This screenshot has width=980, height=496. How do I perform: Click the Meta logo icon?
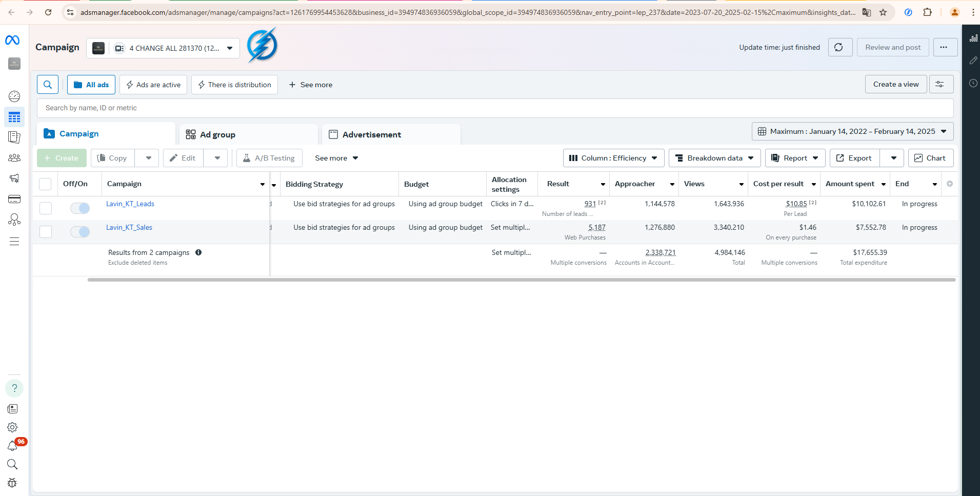[x=12, y=40]
